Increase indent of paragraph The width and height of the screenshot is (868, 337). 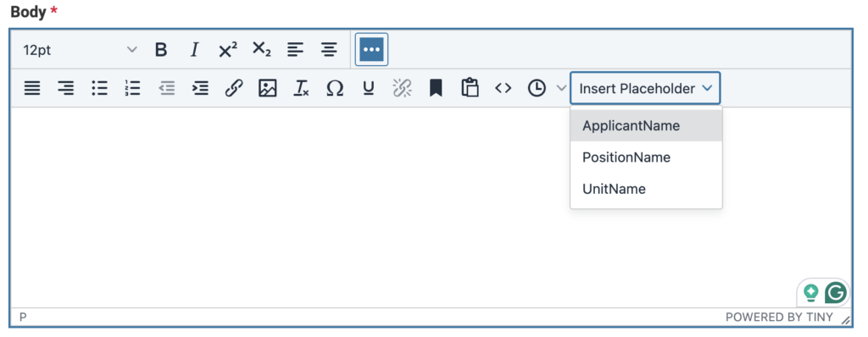click(200, 88)
